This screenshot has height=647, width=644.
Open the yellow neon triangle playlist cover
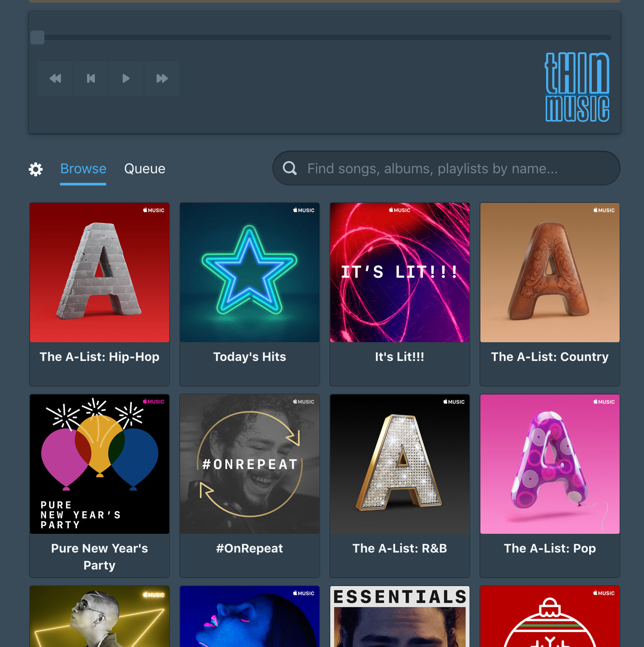[100, 617]
